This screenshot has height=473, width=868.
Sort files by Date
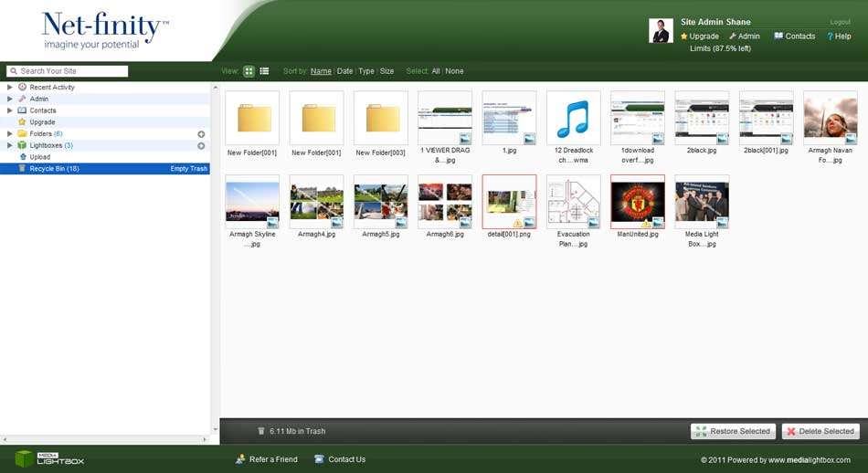tap(344, 71)
